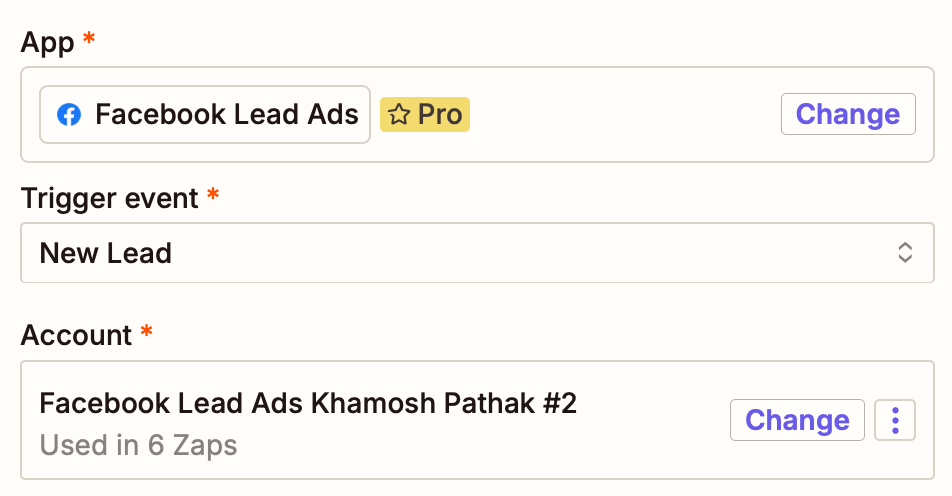Click the Account field label
Viewport: 952px width, 496px height.
pyautogui.click(x=76, y=335)
